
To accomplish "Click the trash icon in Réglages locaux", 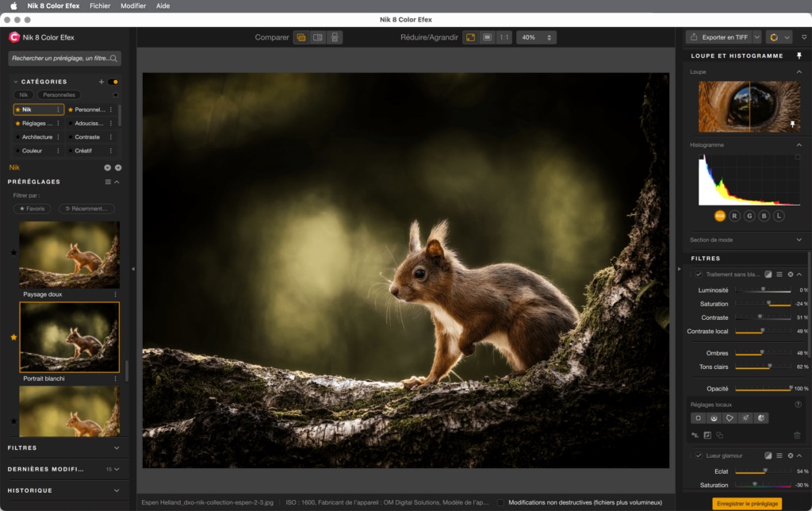I will point(797,436).
